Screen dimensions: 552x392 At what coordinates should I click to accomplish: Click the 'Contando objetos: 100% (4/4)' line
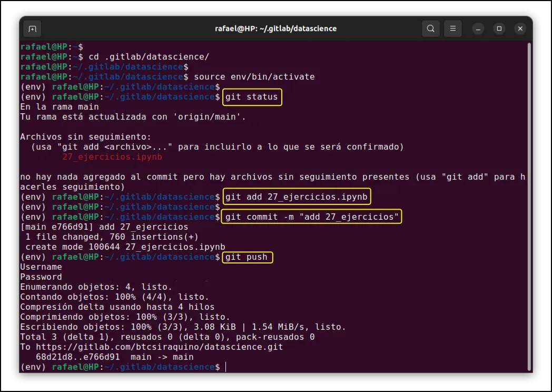[115, 297]
